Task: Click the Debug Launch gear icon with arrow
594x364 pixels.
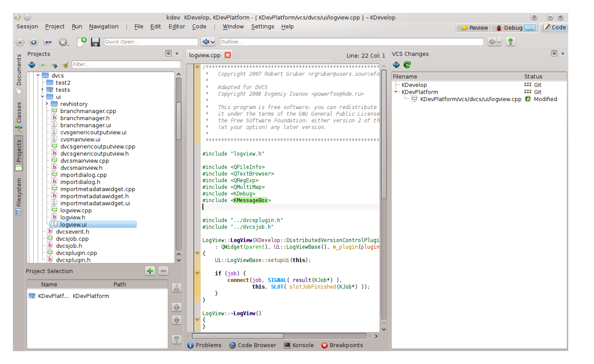Action: (x=48, y=42)
